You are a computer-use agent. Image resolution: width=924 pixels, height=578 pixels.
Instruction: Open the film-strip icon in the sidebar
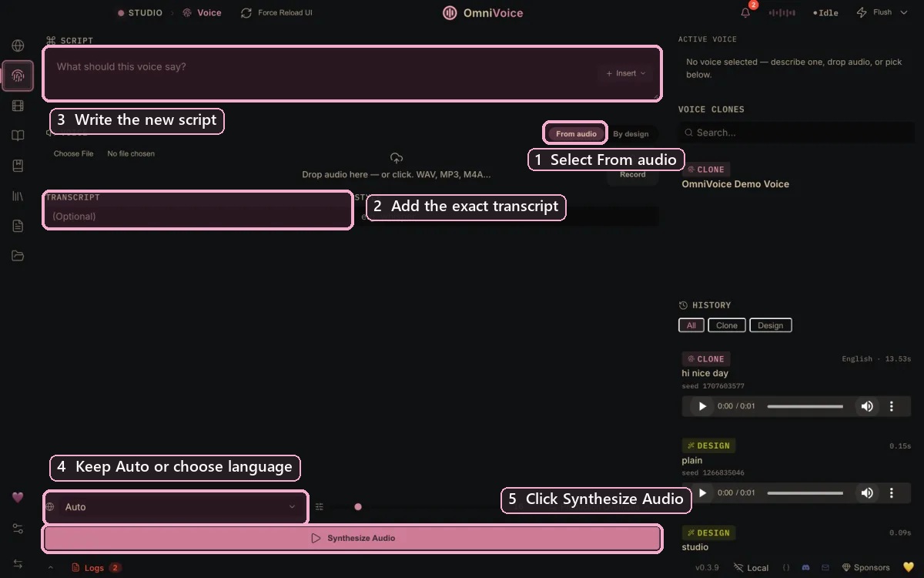point(18,106)
